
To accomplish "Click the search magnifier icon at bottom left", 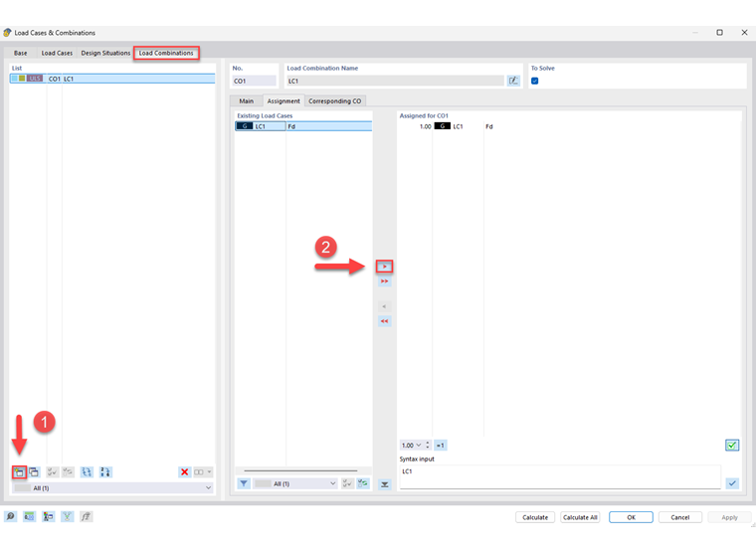I will coord(10,516).
